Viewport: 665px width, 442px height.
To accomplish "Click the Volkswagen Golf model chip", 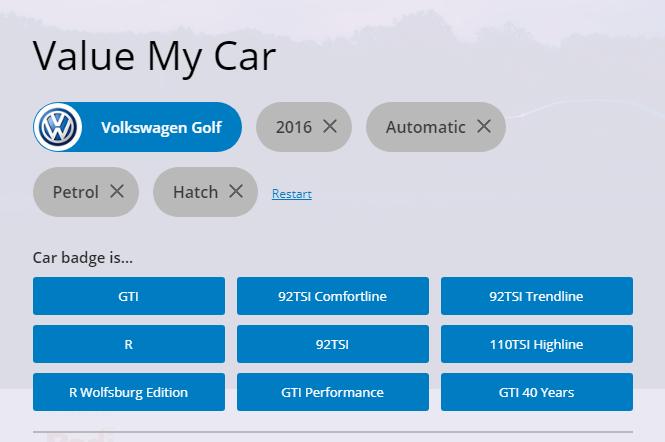I will tap(161, 127).
